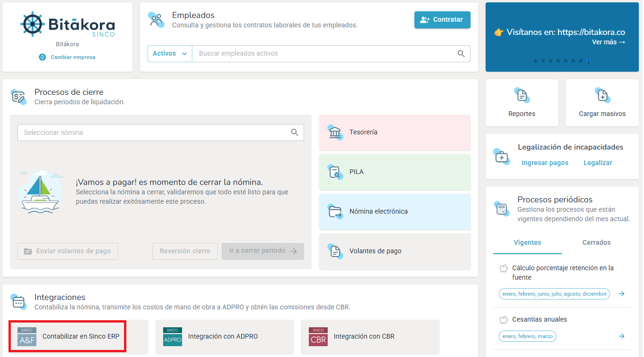Click the PILA document search icon
This screenshot has height=357, width=644.
[335, 172]
